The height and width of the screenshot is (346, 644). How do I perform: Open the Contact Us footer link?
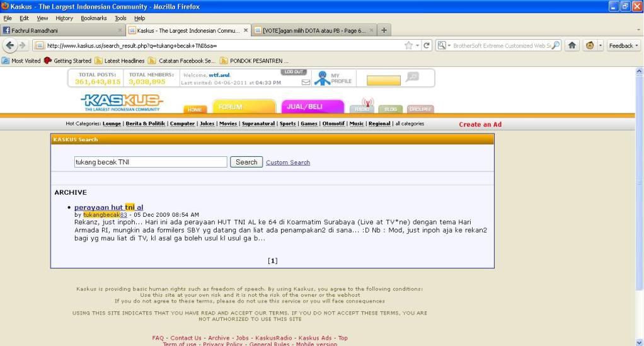click(186, 338)
